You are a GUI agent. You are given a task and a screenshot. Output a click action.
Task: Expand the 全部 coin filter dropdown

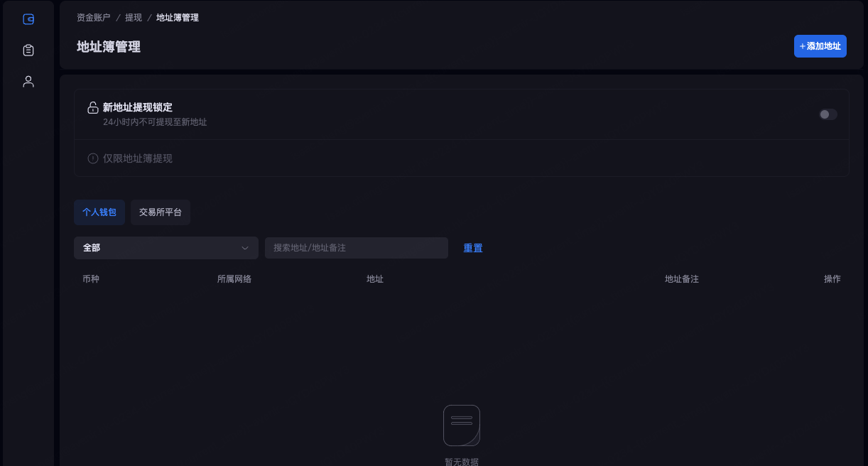pyautogui.click(x=166, y=248)
